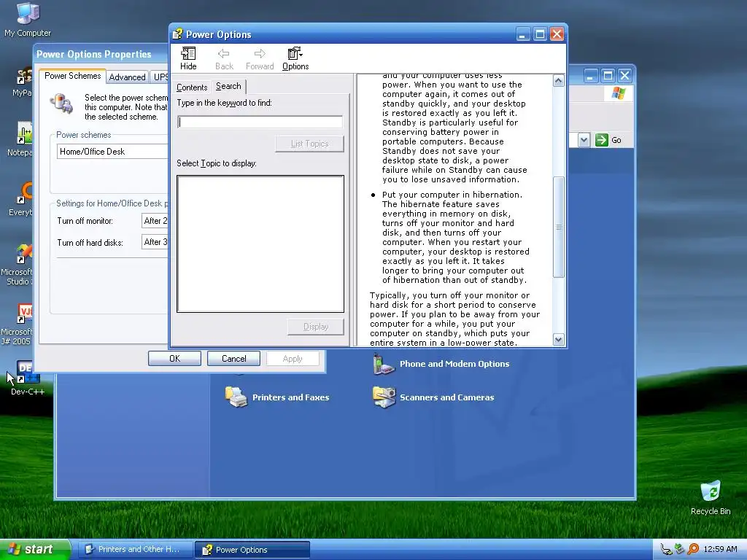This screenshot has height=560, width=747.
Task: Open the Options toolbar menu icon
Action: [295, 53]
